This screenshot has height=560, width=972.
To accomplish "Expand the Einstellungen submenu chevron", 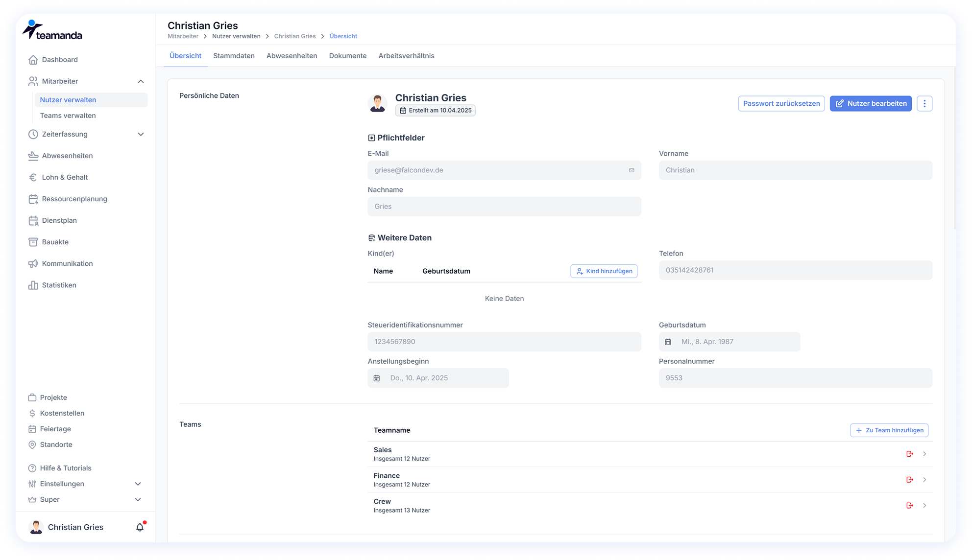I will [x=138, y=484].
